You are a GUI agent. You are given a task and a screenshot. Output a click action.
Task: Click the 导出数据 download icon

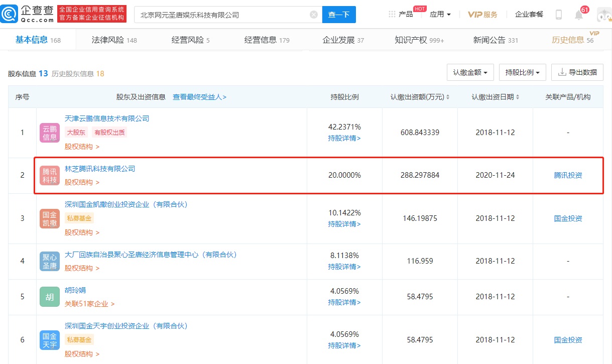(x=562, y=72)
